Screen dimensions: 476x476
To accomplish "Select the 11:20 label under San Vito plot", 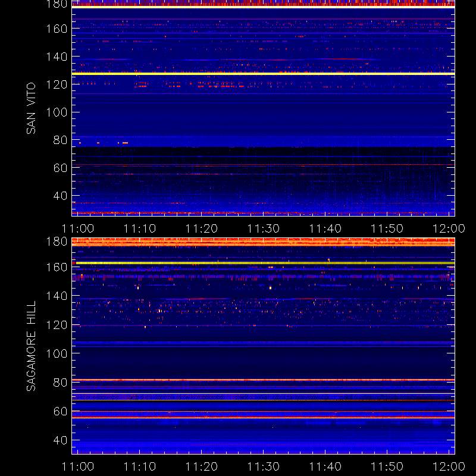I will coord(202,228).
